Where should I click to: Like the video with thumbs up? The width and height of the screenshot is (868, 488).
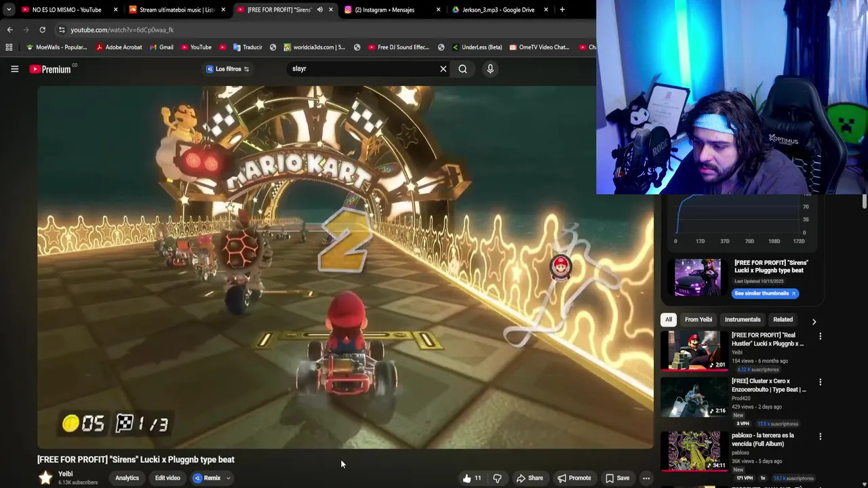click(x=472, y=478)
